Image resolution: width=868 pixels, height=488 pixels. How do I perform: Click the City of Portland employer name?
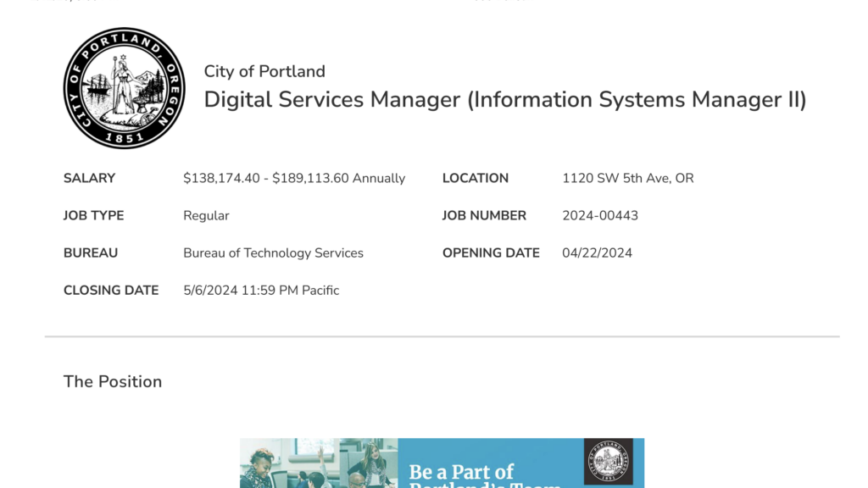tap(264, 71)
